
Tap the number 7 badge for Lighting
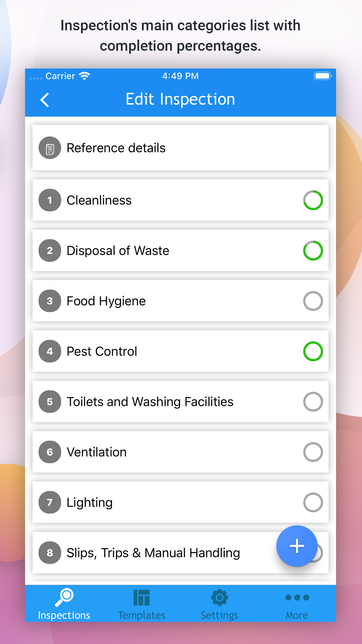click(50, 502)
